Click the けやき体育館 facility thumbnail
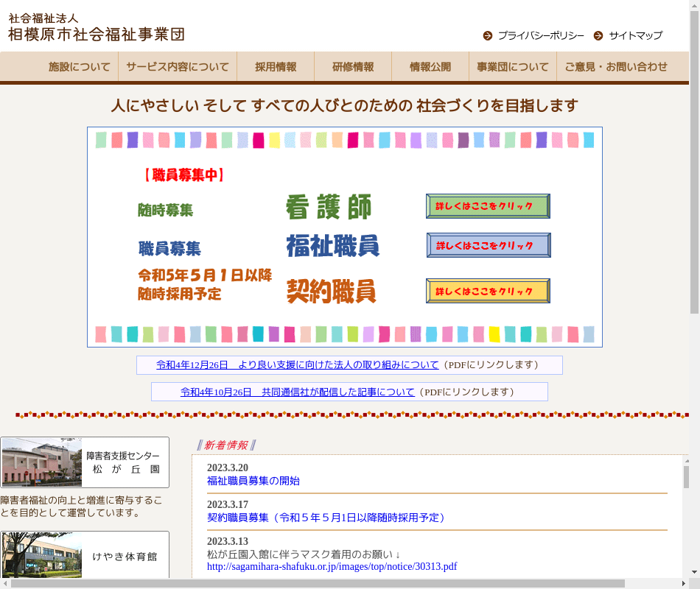Viewport: 700px width, 589px height. pos(42,556)
